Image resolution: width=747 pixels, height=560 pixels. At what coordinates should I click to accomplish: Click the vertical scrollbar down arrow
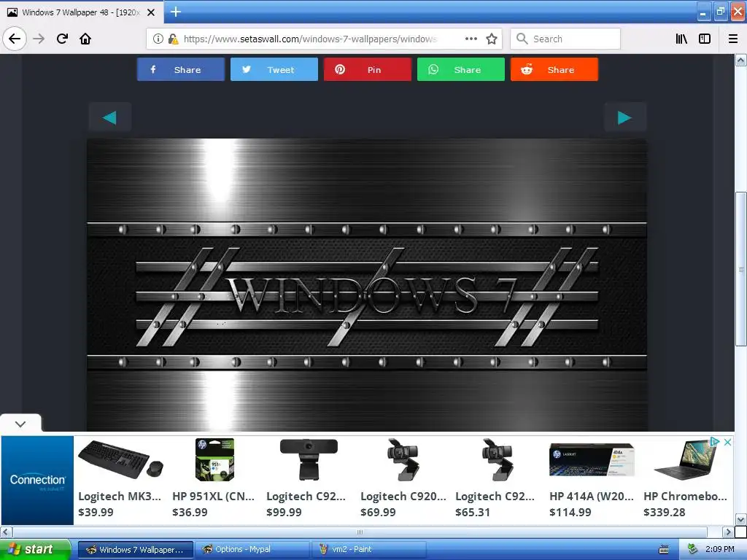click(740, 519)
